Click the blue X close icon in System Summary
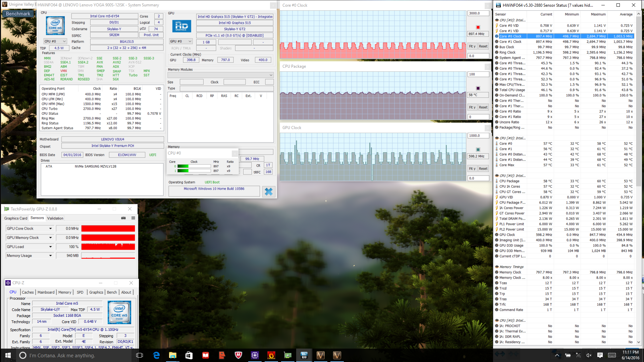 269,191
